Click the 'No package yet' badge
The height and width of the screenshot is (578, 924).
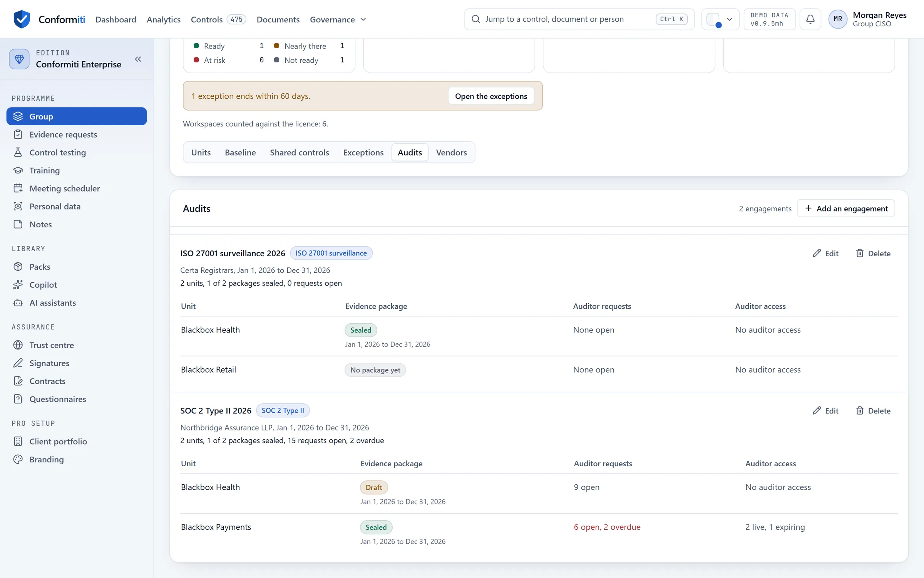coord(375,370)
